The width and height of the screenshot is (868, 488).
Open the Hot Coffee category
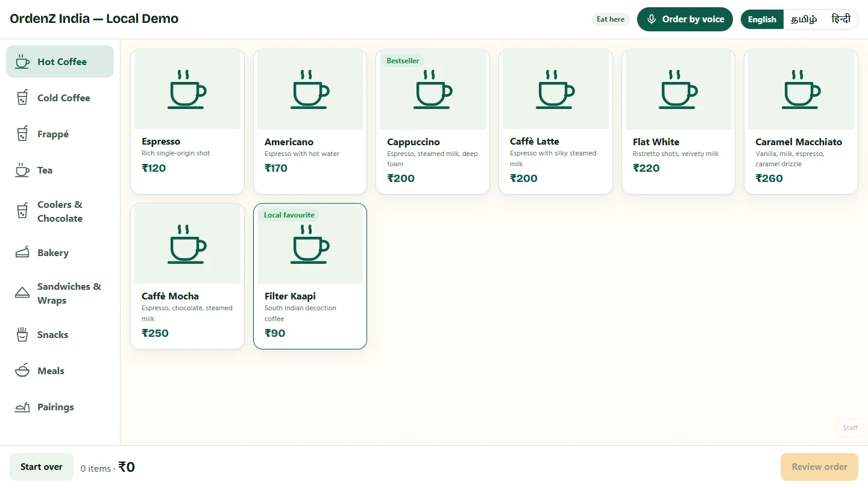(60, 61)
